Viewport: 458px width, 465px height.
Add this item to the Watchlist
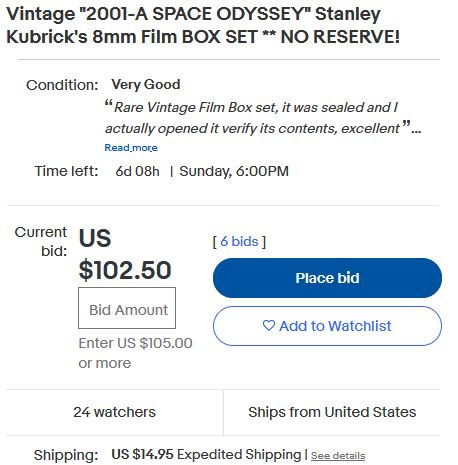[x=327, y=326]
